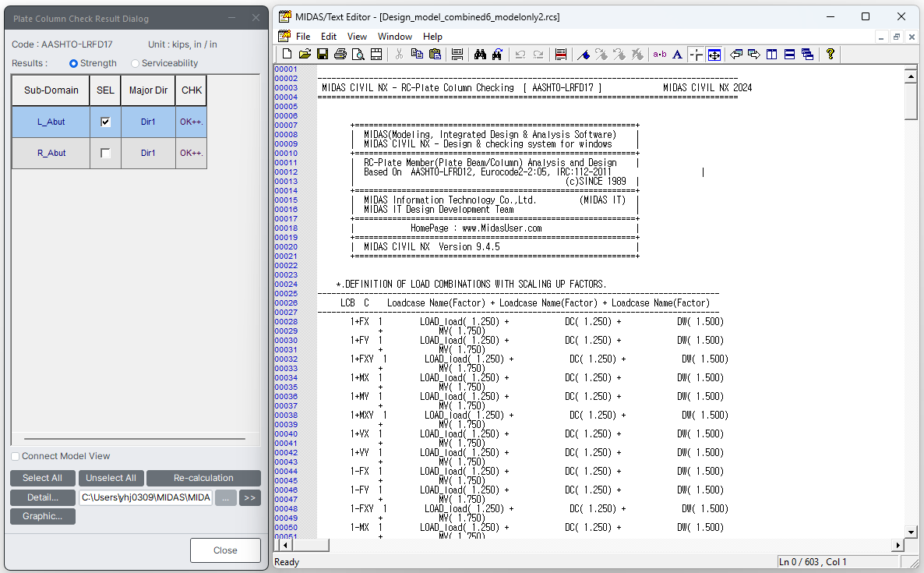Open font settings with the A icon
The width and height of the screenshot is (924, 573).
[x=677, y=55]
